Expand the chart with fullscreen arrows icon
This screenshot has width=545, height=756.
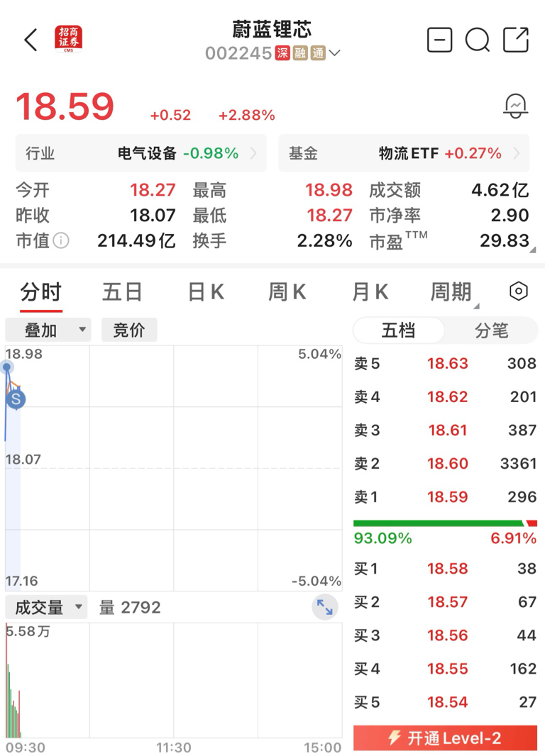pyautogui.click(x=324, y=608)
